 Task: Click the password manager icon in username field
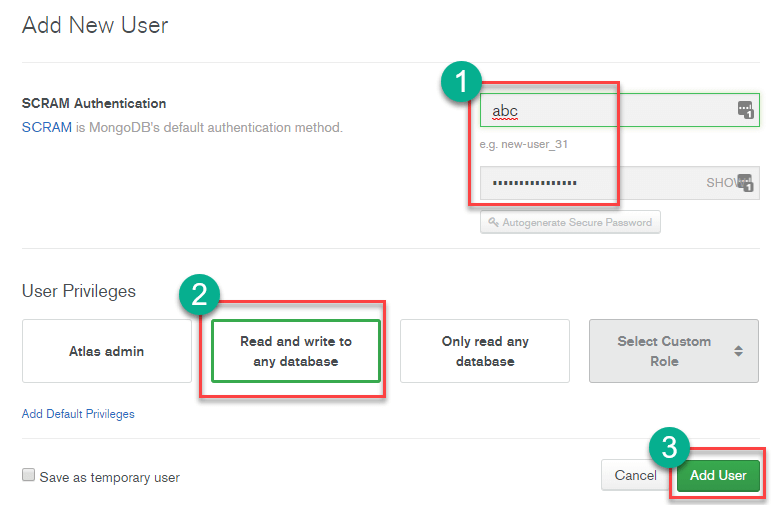(744, 109)
